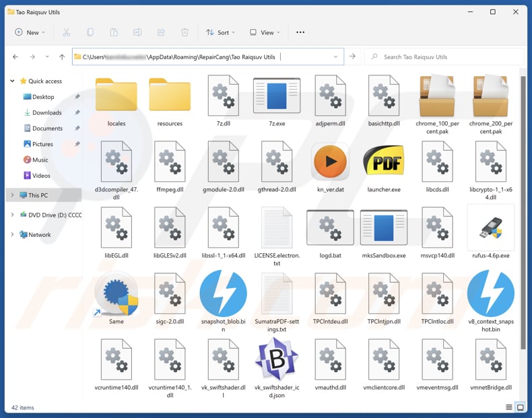Open the launcher.exe PDF icon
This screenshot has width=532, height=418.
click(384, 162)
